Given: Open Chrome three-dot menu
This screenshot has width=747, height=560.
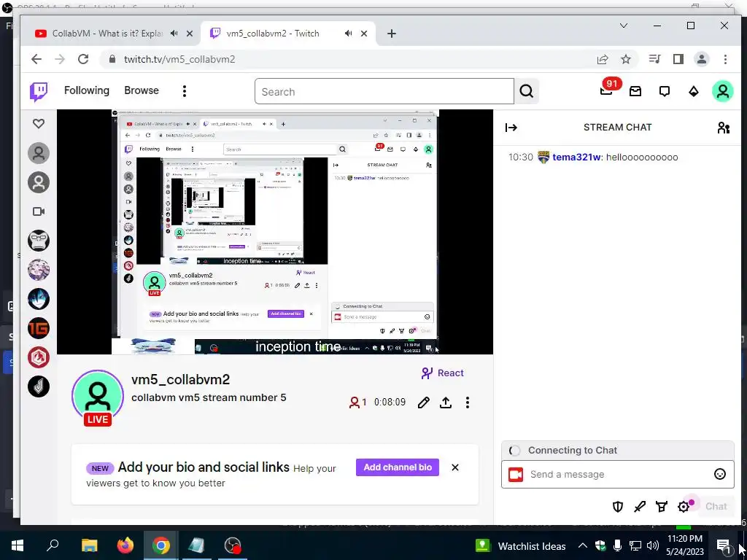Looking at the screenshot, I should [x=725, y=59].
